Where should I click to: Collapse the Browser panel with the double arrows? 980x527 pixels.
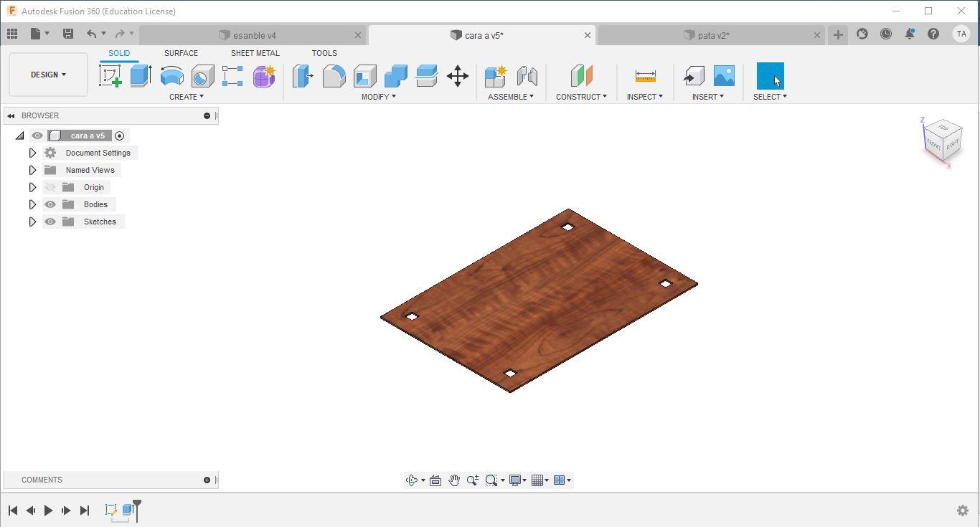point(11,115)
